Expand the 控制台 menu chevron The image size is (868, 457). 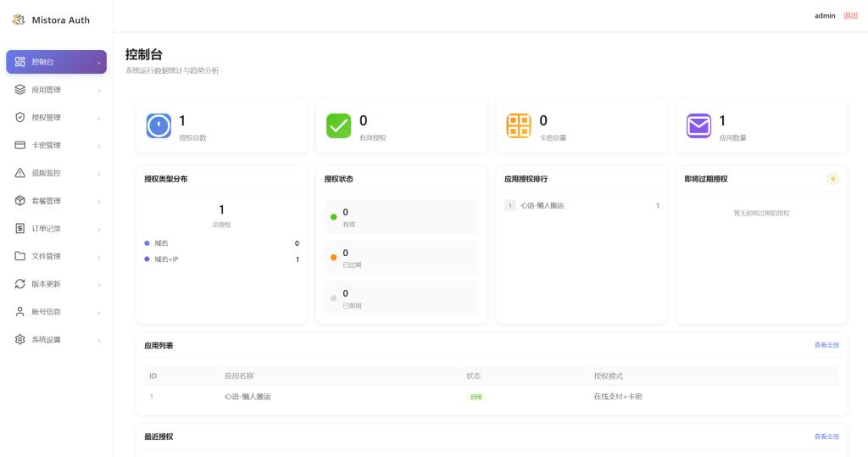99,63
